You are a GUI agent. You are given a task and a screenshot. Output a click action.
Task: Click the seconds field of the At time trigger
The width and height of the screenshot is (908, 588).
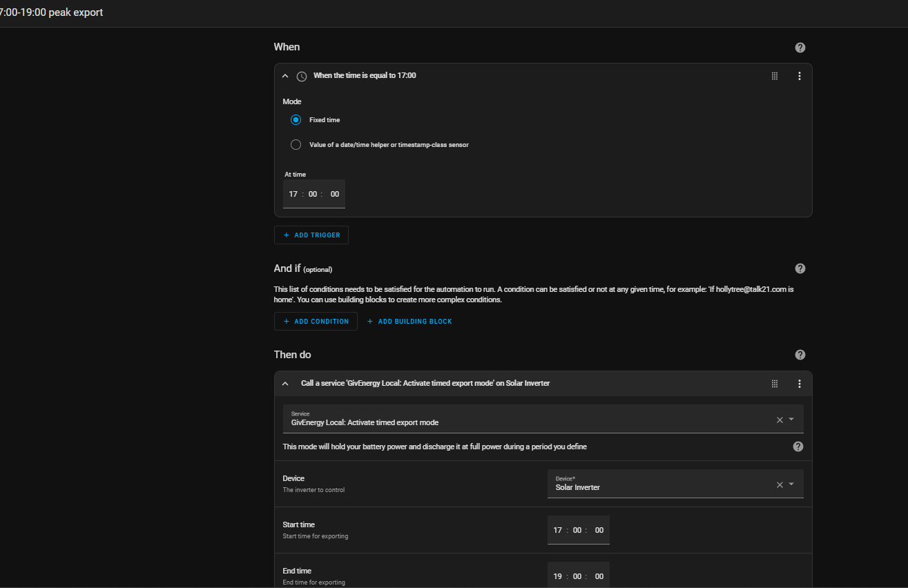tap(335, 194)
